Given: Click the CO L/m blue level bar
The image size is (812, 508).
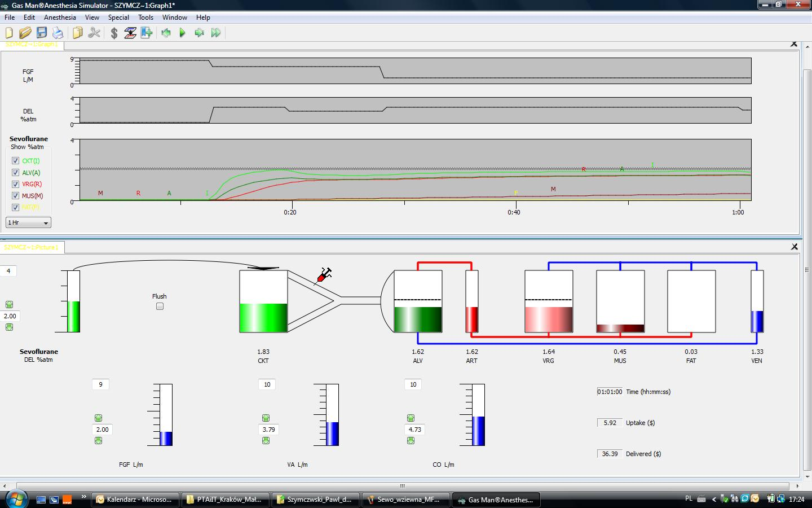Looking at the screenshot, I should point(478,431).
